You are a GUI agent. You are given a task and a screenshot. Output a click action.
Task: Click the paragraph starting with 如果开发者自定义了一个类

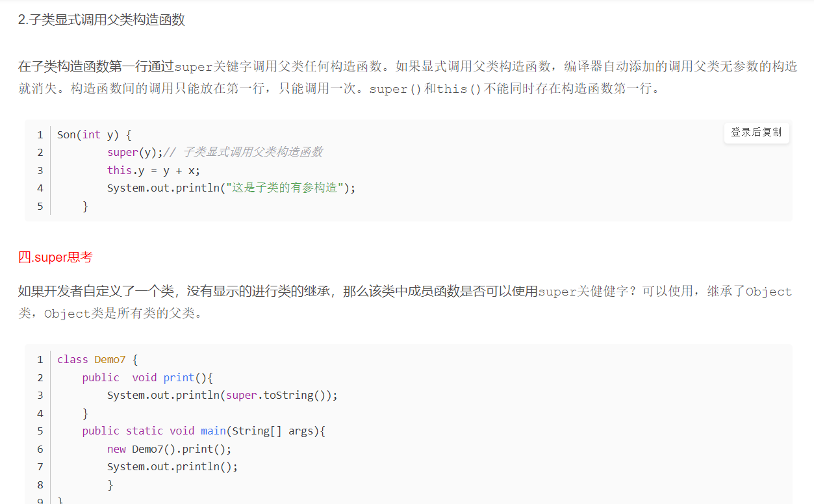coord(405,303)
